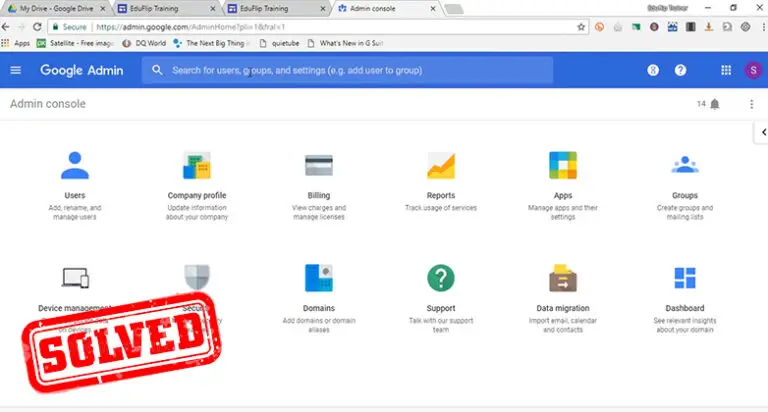This screenshot has height=412, width=768.
Task: Open the Billing card icon
Action: [319, 166]
